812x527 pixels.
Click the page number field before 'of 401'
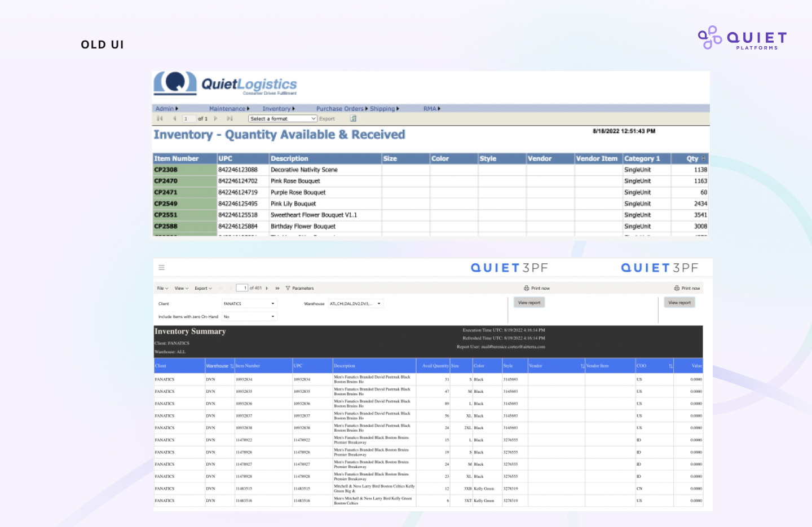point(242,288)
